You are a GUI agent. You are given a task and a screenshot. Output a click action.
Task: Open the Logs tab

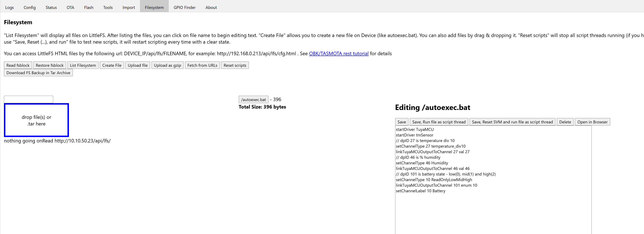point(10,7)
